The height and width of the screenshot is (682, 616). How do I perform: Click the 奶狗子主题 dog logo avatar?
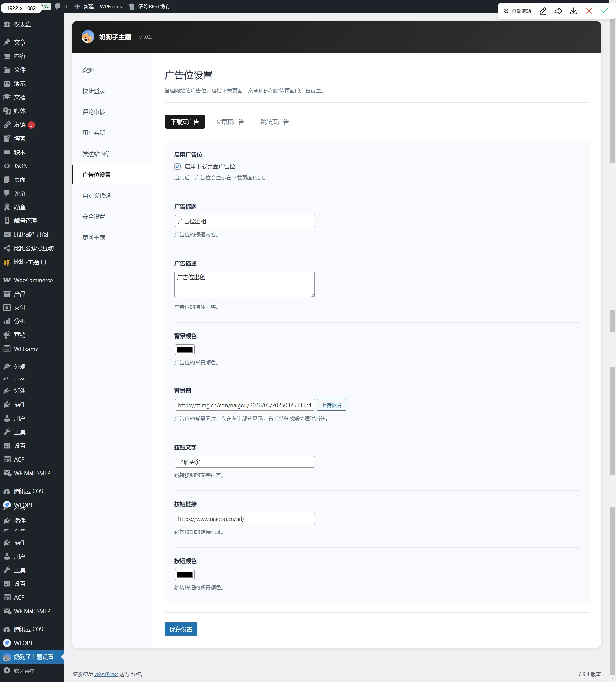(88, 37)
